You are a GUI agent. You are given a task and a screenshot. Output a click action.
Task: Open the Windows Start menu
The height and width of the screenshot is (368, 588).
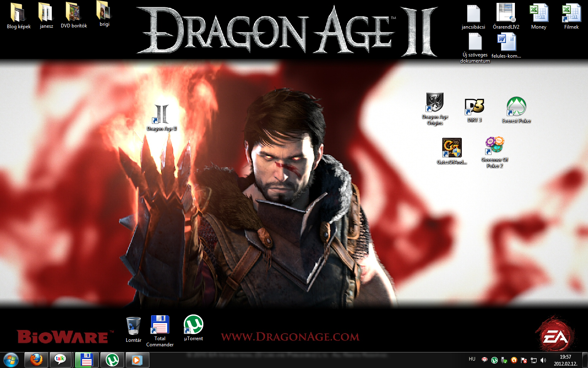(x=11, y=360)
